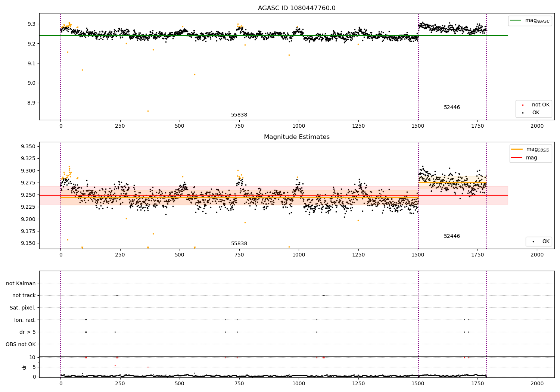Click the 9.200 y-axis tick label
Image resolution: width=560 pixels, height=392 pixels.
click(x=28, y=219)
